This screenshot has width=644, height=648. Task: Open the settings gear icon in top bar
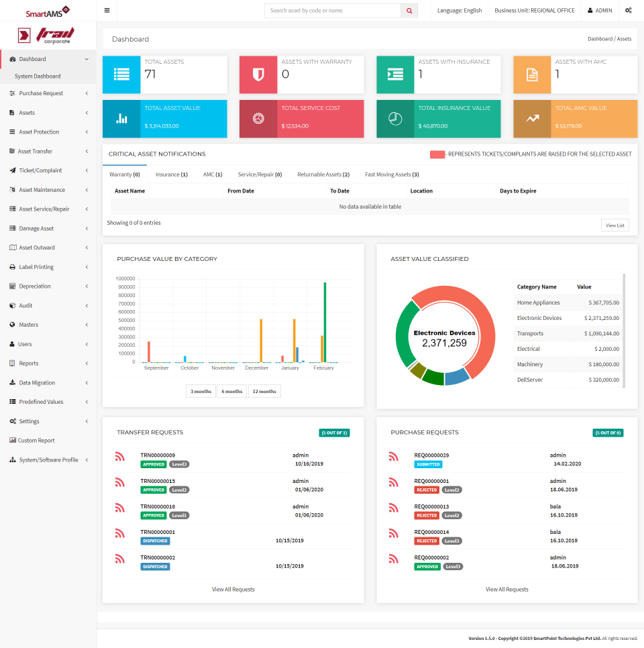(x=628, y=10)
